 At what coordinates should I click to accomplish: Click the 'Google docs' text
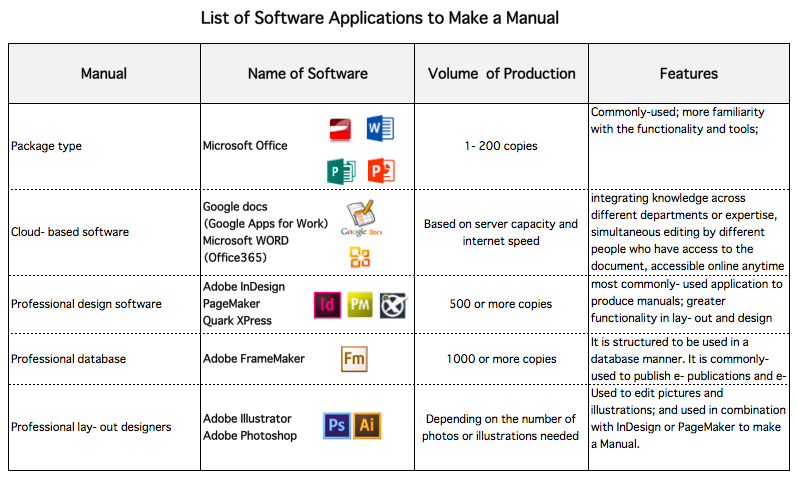coord(235,207)
